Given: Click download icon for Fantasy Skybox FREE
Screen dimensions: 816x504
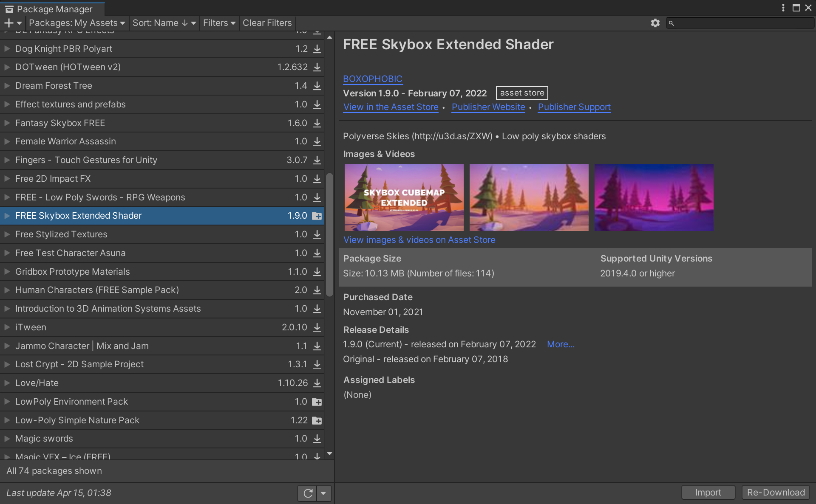Looking at the screenshot, I should tap(317, 123).
